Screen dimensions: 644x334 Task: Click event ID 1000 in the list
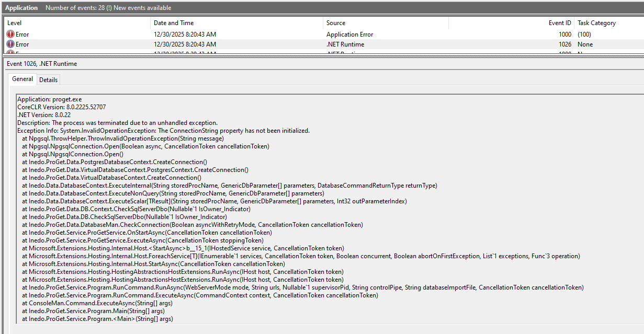(x=564, y=34)
